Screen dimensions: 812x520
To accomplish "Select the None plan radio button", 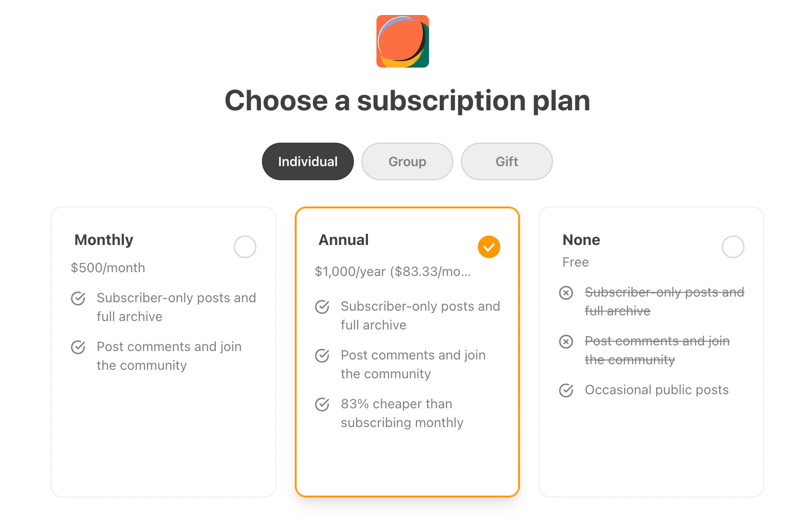I will tap(734, 246).
